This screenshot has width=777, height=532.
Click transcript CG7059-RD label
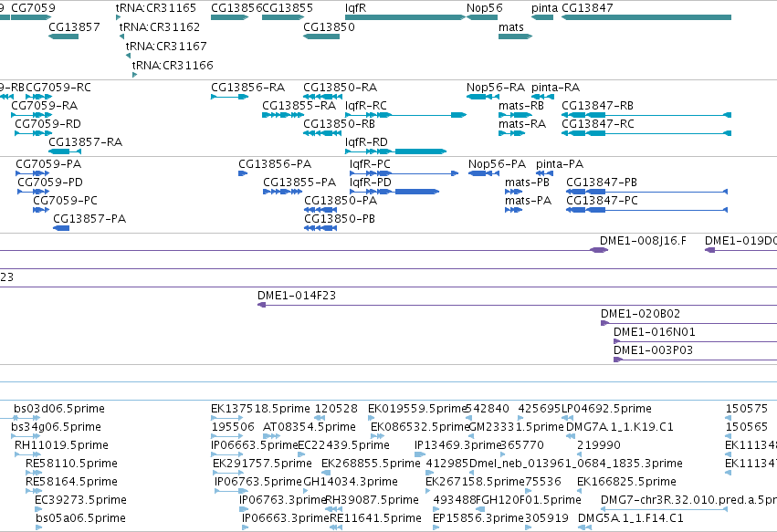click(x=47, y=124)
